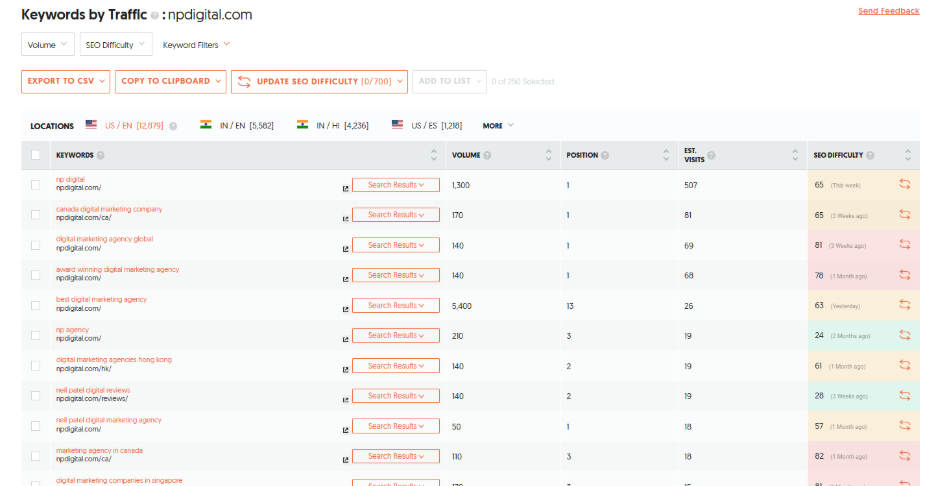Screen dimensions: 936x486
Task: Open external link for np digital row
Action: click(x=345, y=189)
